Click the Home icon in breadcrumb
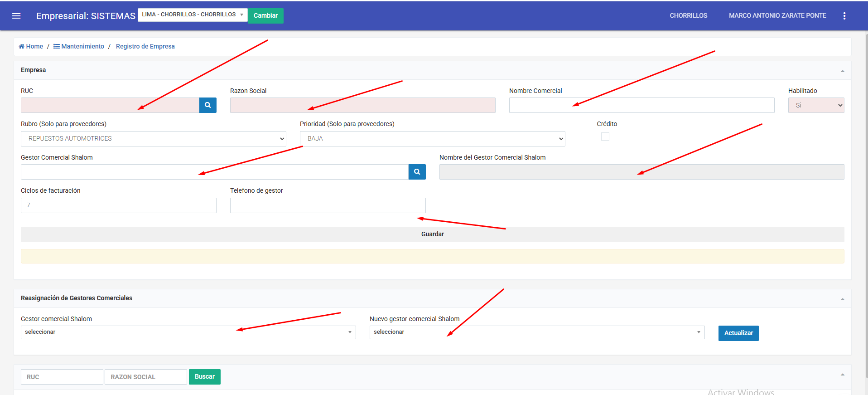This screenshot has width=868, height=395. coord(21,46)
